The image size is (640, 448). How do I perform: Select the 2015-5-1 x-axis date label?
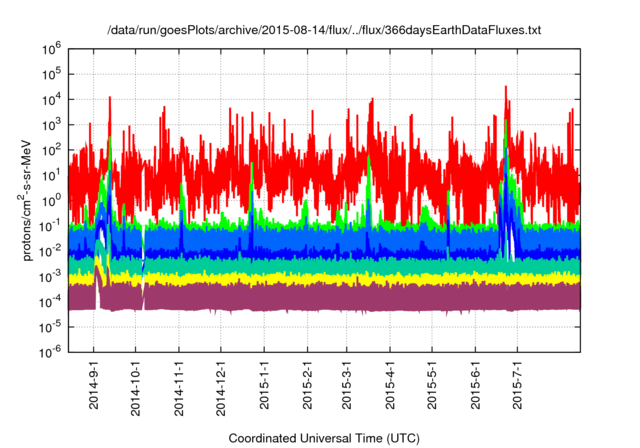pos(432,385)
